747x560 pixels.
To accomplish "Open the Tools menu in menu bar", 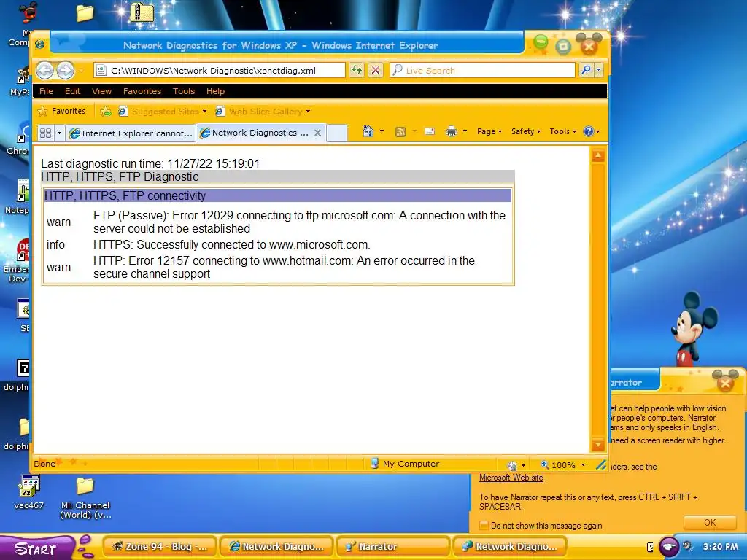I will tap(183, 91).
